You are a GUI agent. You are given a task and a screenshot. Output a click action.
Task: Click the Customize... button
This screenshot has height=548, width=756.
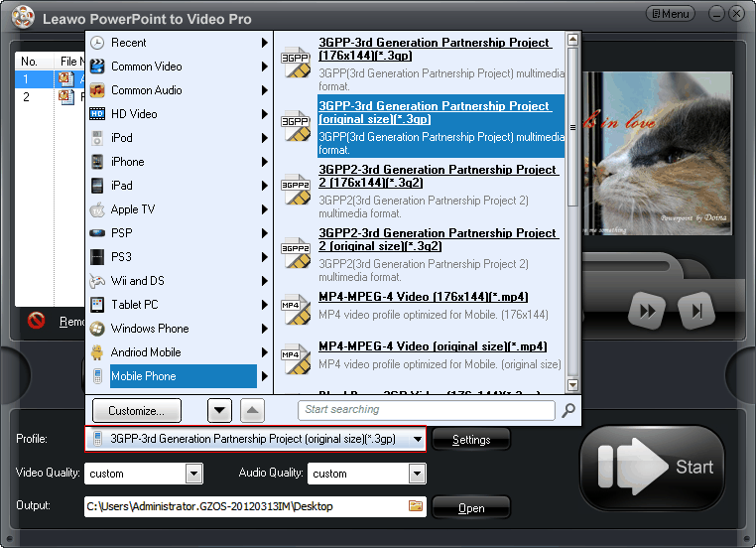pyautogui.click(x=137, y=411)
